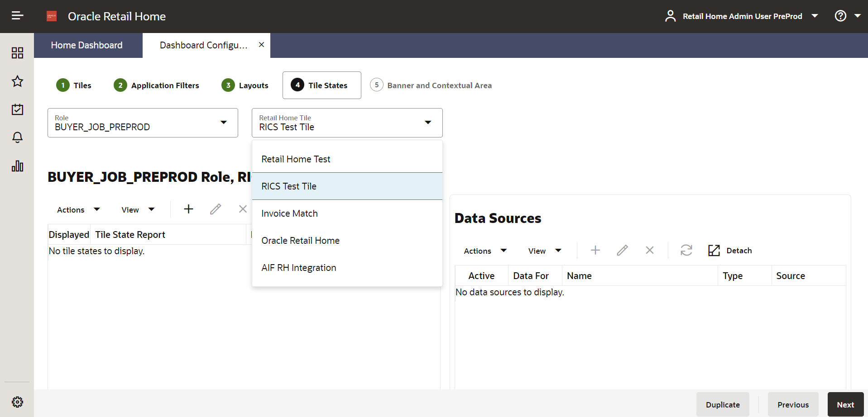Detach the Data Sources panel
The image size is (868, 417).
pos(729,250)
